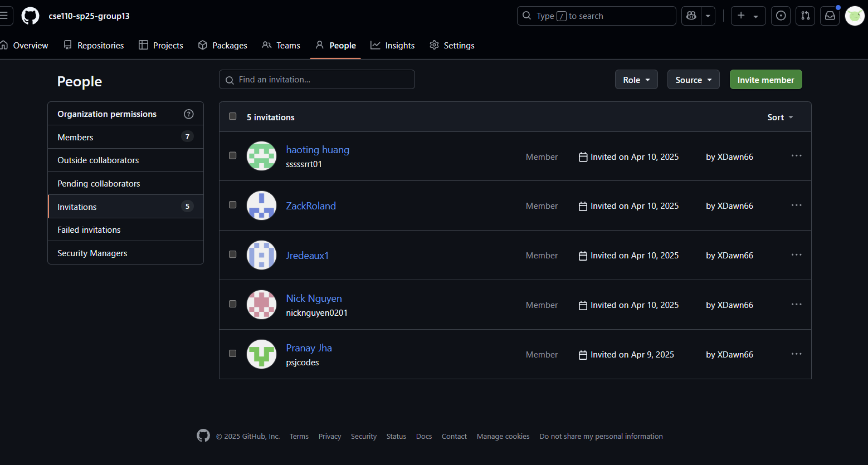This screenshot has height=465, width=868.
Task: Check the box for haoting huang
Action: tap(233, 155)
